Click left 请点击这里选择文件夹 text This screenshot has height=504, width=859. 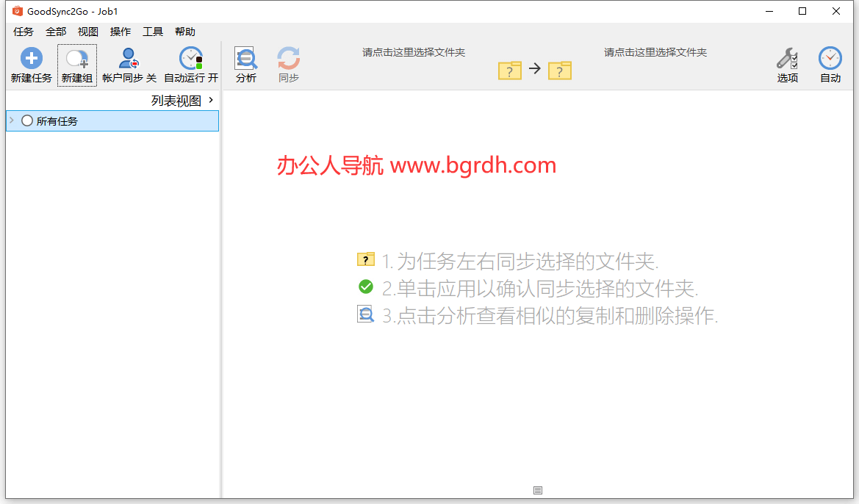[413, 52]
